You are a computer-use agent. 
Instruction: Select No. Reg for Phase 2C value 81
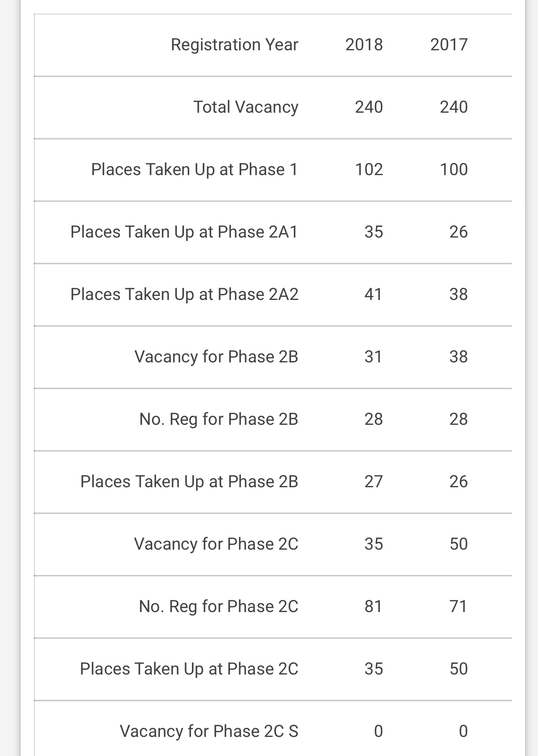tap(373, 606)
